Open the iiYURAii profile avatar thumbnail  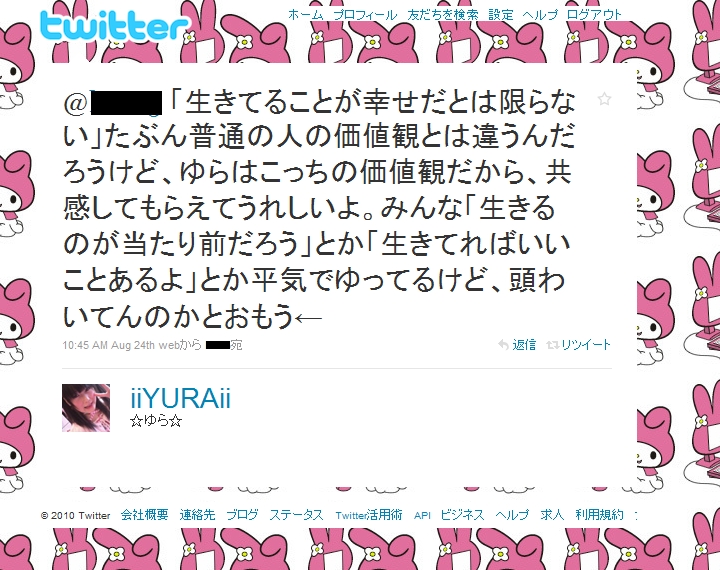coord(86,408)
